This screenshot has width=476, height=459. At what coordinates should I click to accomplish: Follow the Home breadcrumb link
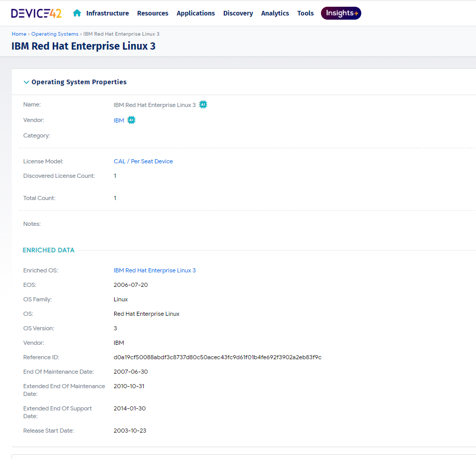pyautogui.click(x=19, y=34)
